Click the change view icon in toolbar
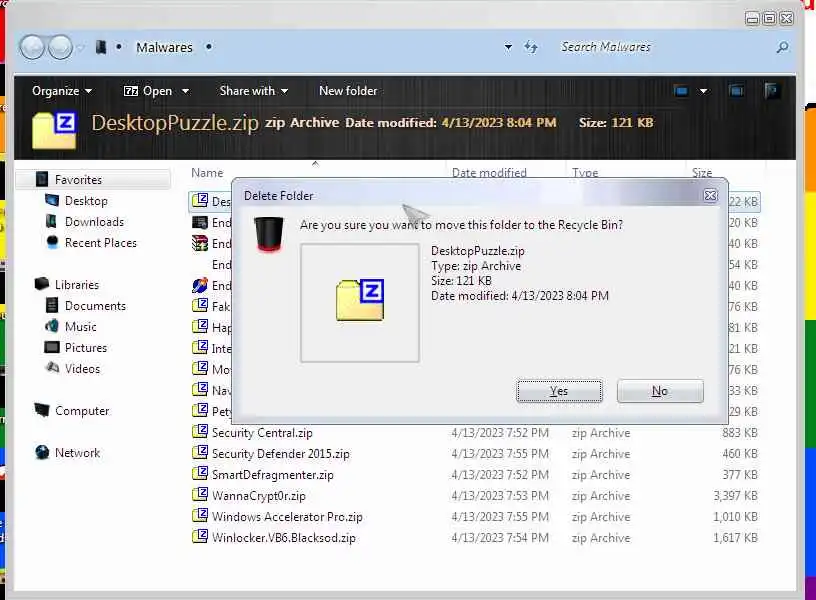This screenshot has height=600, width=816. point(681,92)
